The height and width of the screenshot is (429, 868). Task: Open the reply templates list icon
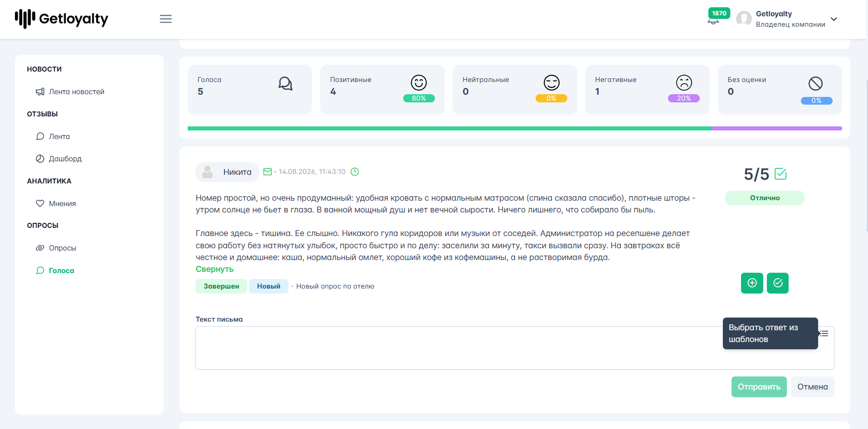[825, 333]
